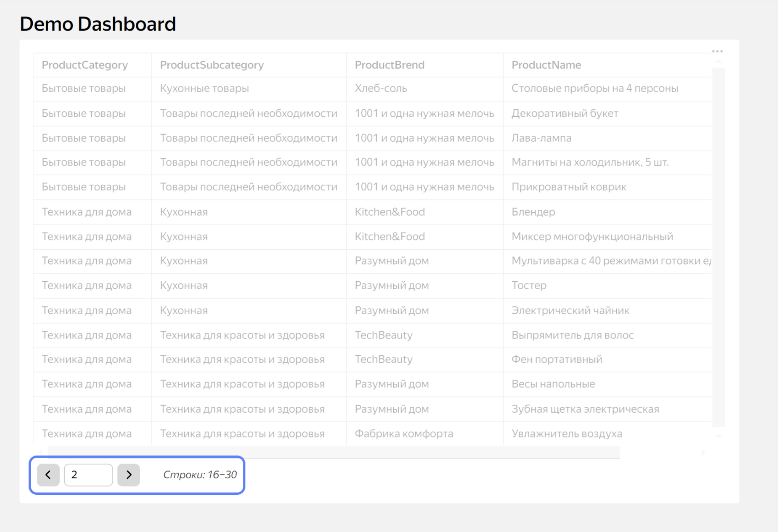Click the ProductName column header
Screen dimensions: 778x532
pos(546,65)
